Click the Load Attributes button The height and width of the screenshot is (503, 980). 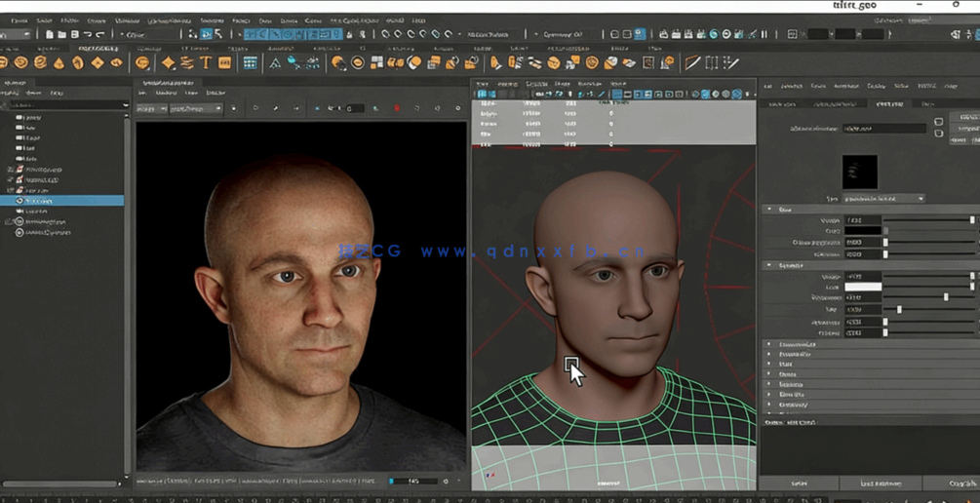click(x=881, y=484)
